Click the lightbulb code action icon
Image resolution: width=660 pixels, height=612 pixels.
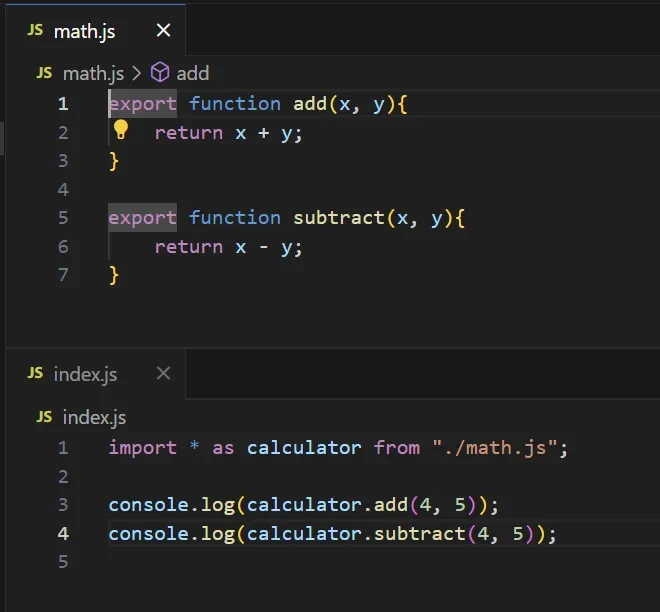120,130
